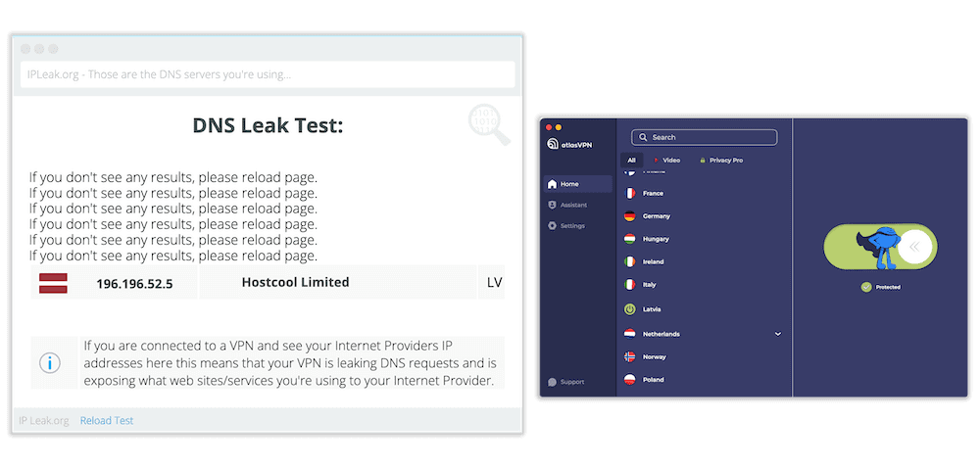
Task: Select the All servers tab
Action: click(631, 160)
